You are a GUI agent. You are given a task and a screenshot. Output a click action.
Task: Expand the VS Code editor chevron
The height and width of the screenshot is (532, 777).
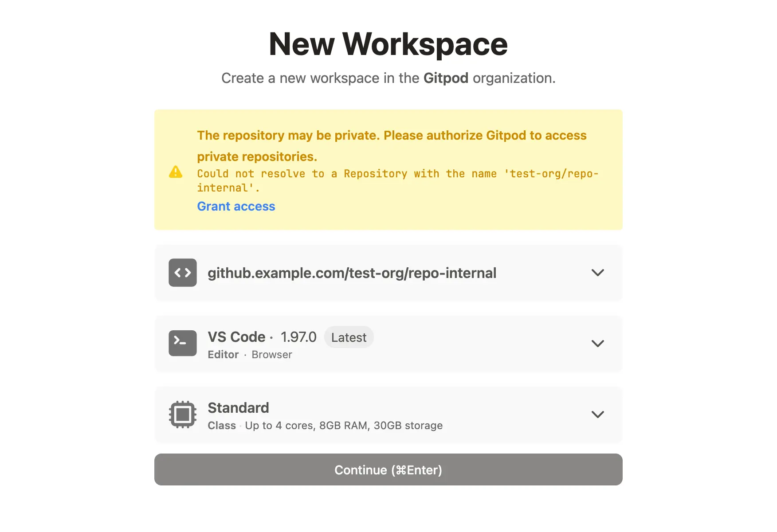coord(598,344)
